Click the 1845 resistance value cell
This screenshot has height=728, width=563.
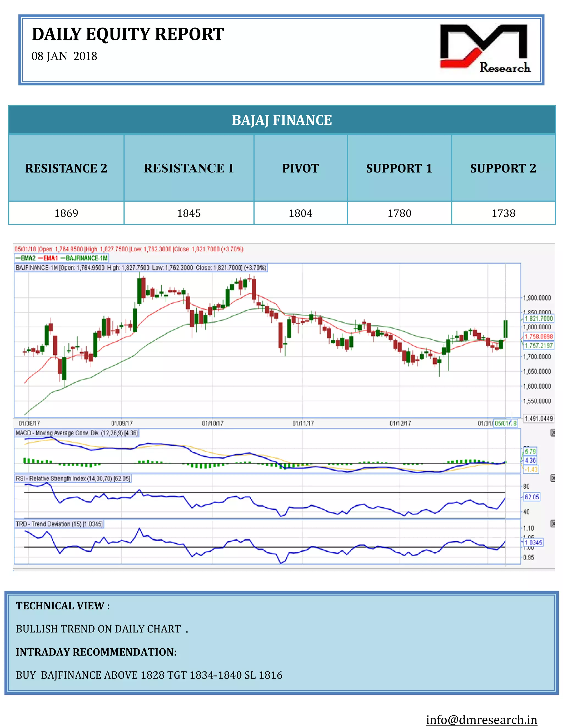click(x=189, y=213)
